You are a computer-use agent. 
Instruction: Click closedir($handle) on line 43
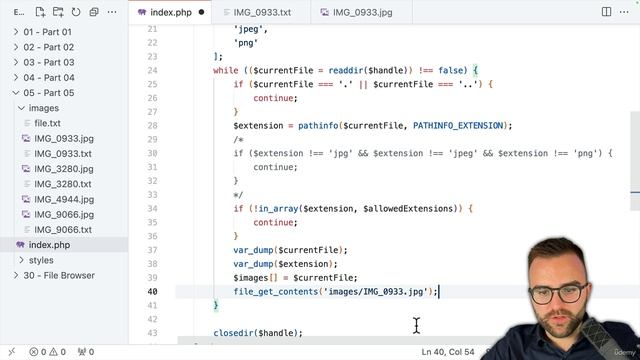pos(258,333)
